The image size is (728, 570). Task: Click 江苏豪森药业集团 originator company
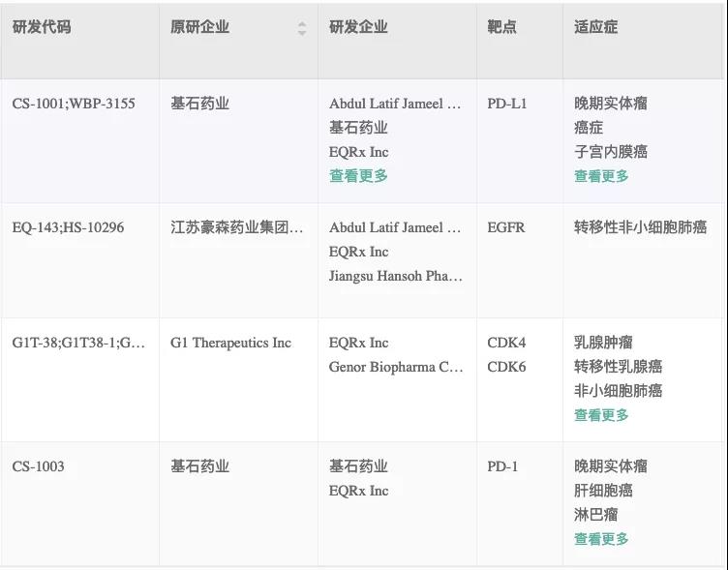237,227
